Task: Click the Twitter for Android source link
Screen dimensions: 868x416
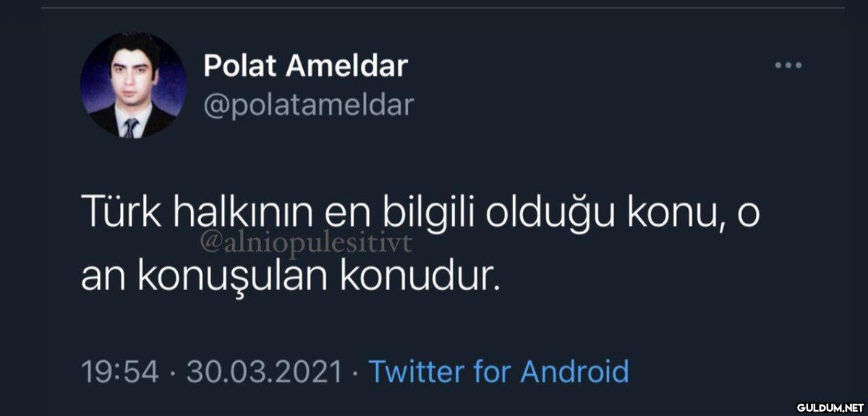Action: click(x=498, y=371)
